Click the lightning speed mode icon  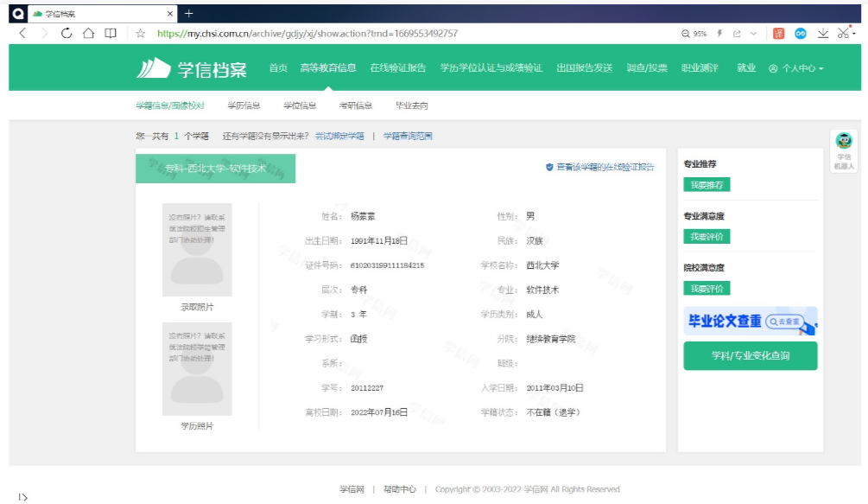[x=719, y=33]
